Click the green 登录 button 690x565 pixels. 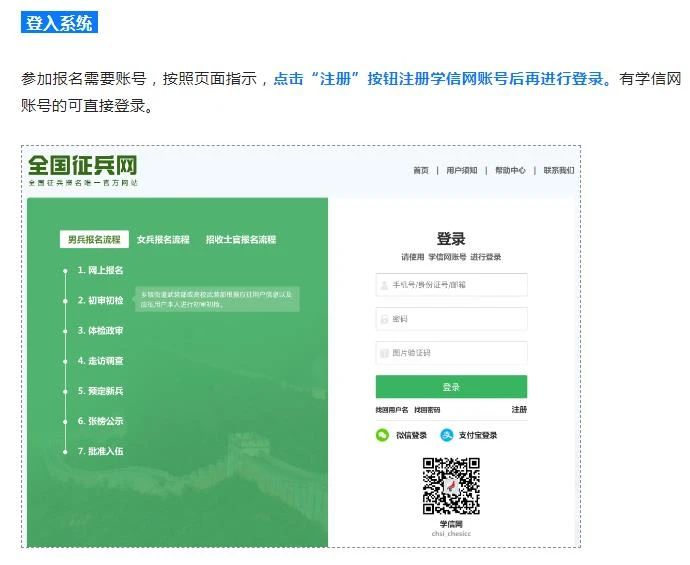coord(451,387)
